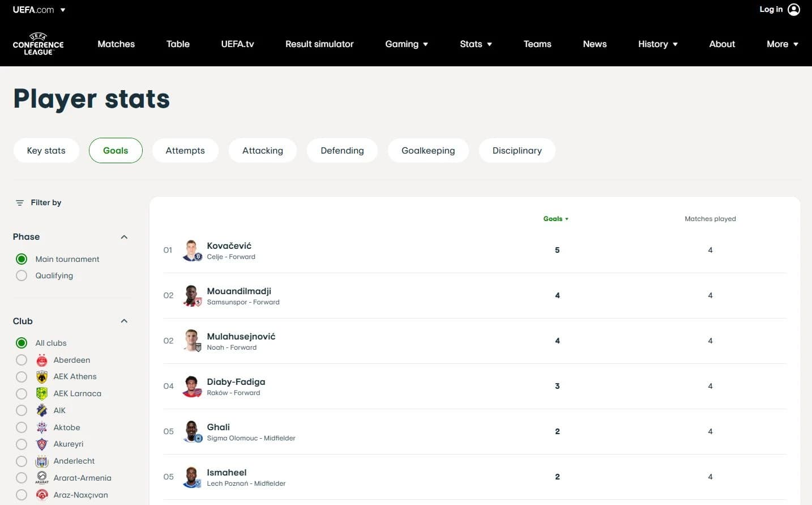Image resolution: width=812 pixels, height=505 pixels.
Task: Filter by Aberdeen radio button
Action: [22, 360]
